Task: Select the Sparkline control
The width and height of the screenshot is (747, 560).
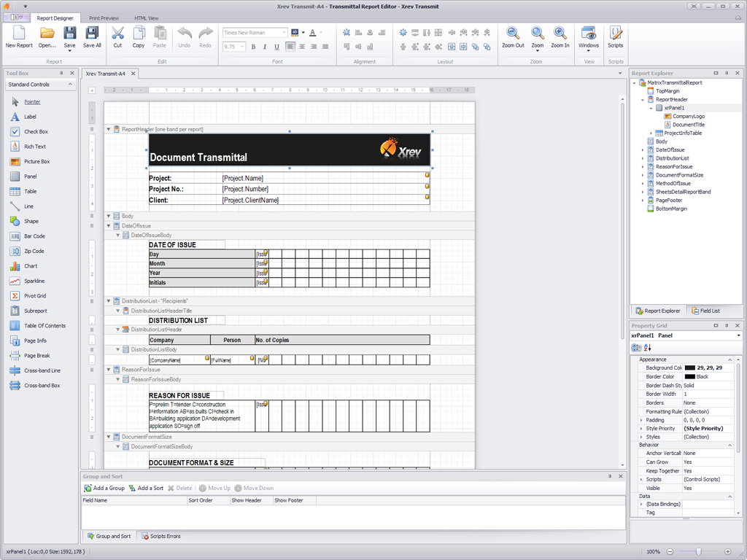Action: click(x=34, y=281)
